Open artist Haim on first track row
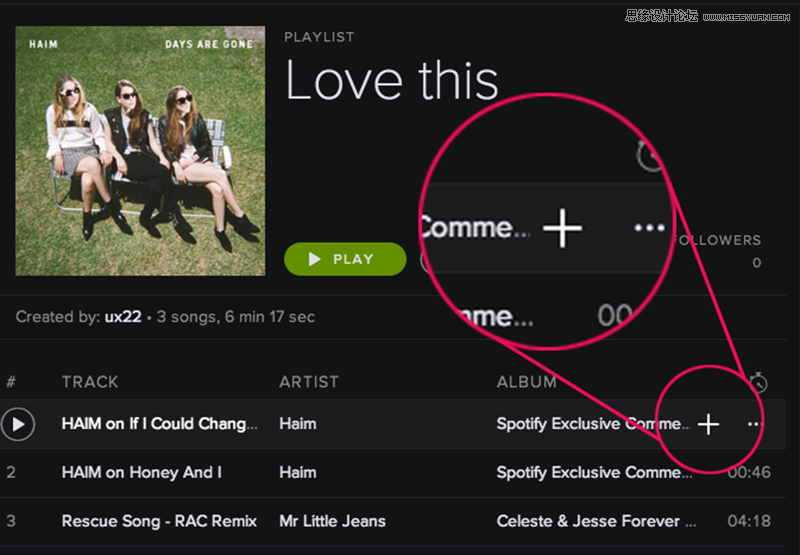The height and width of the screenshot is (555, 800). 297,424
